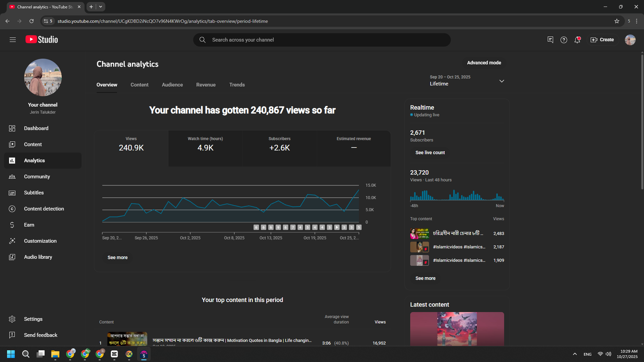
Task: Select the Estimated revenue metric card
Action: point(354,148)
